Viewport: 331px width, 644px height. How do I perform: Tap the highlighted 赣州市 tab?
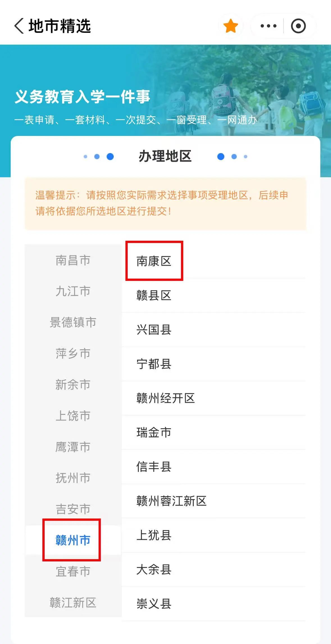click(73, 540)
